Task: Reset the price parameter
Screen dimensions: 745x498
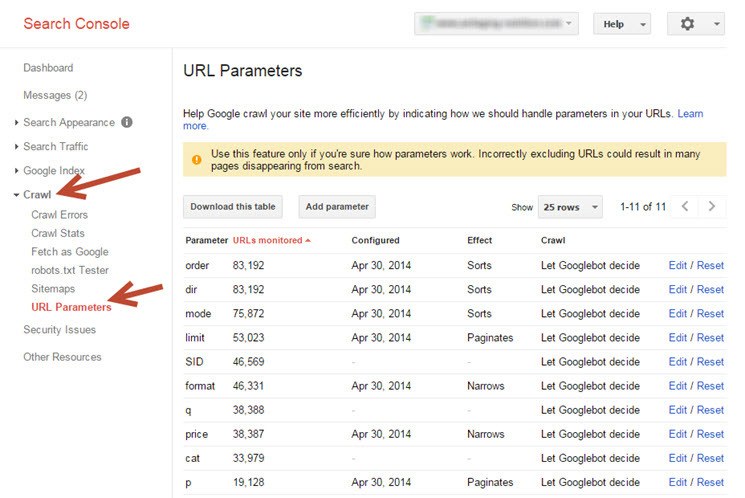Action: [710, 434]
